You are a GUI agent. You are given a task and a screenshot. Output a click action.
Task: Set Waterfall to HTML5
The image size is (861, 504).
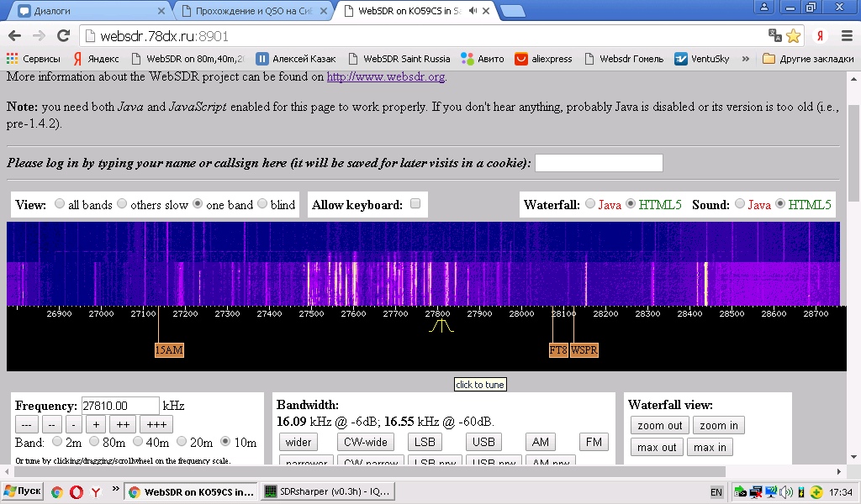click(631, 203)
